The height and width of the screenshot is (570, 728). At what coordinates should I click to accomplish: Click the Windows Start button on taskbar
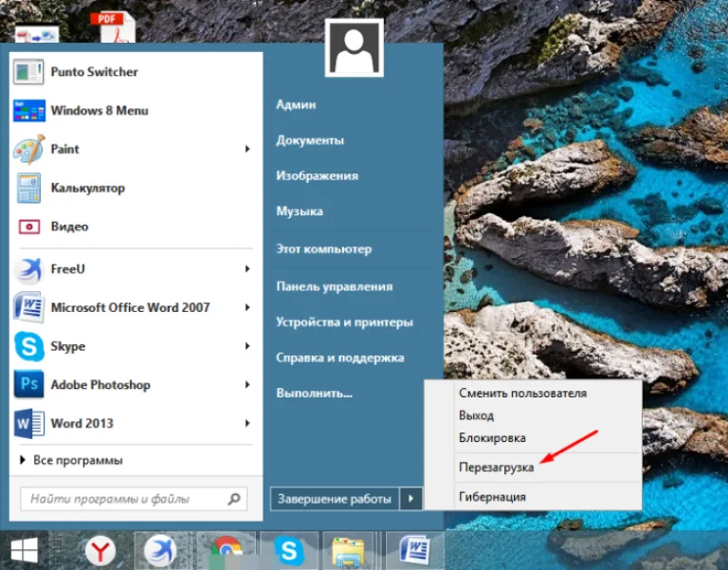click(x=24, y=550)
